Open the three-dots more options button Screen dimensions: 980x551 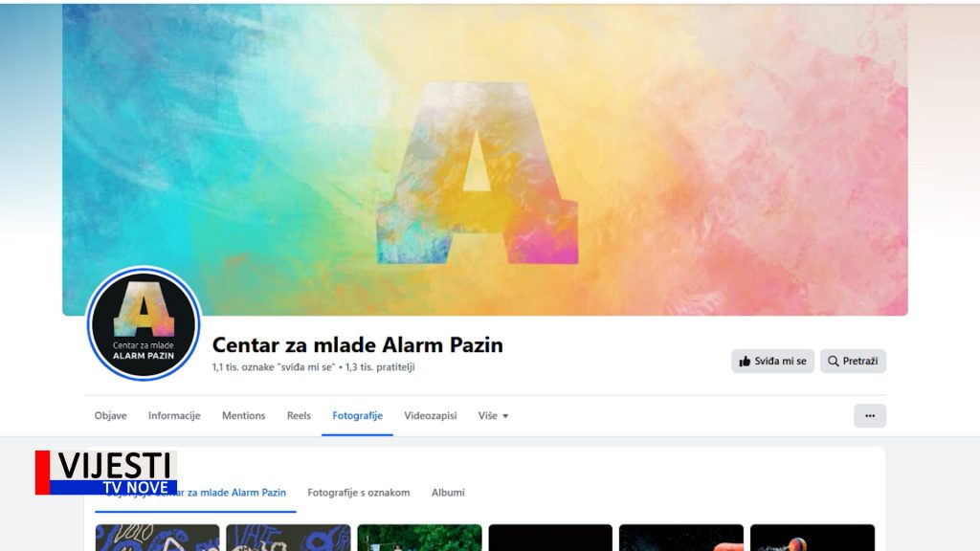click(x=870, y=415)
